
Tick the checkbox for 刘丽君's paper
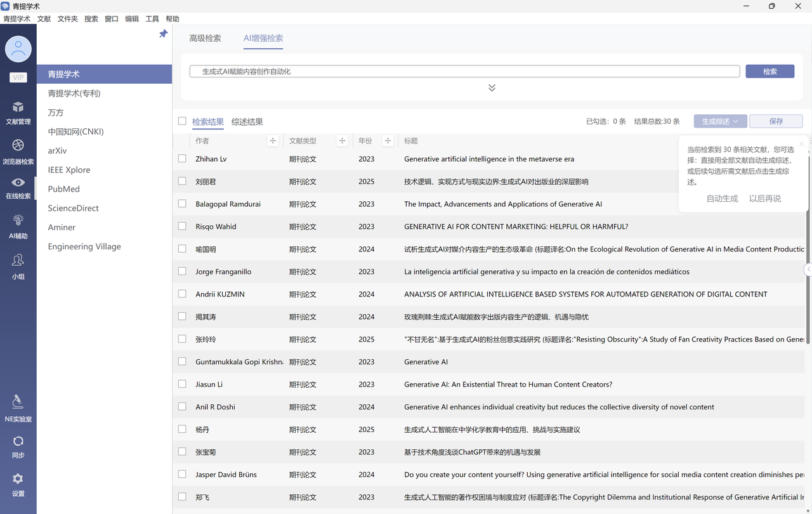coord(182,181)
